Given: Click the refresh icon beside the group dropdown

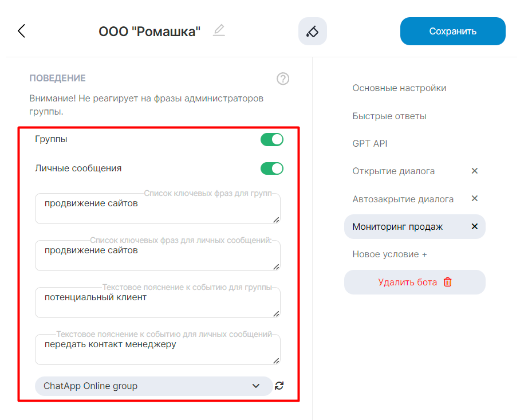Looking at the screenshot, I should pyautogui.click(x=279, y=386).
